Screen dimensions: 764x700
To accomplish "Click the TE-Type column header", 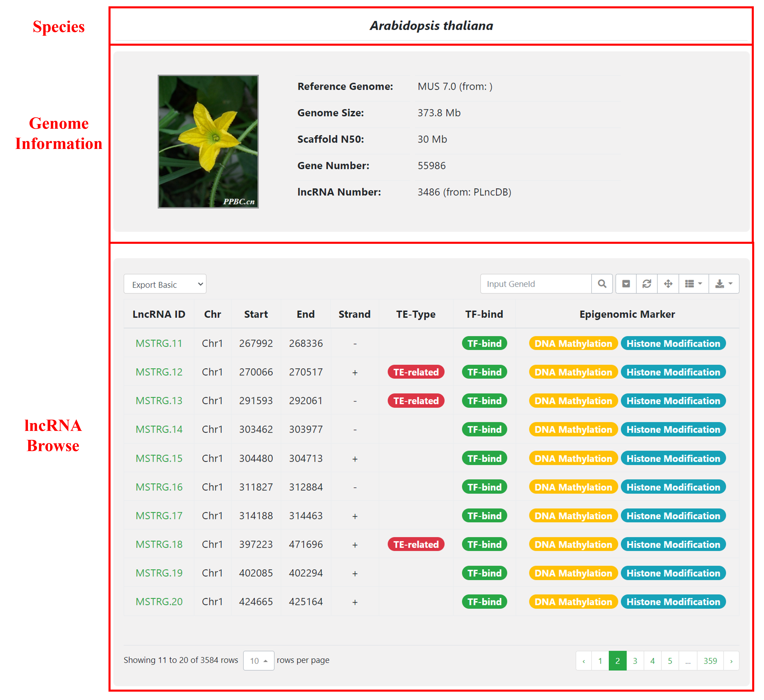I will (x=416, y=314).
